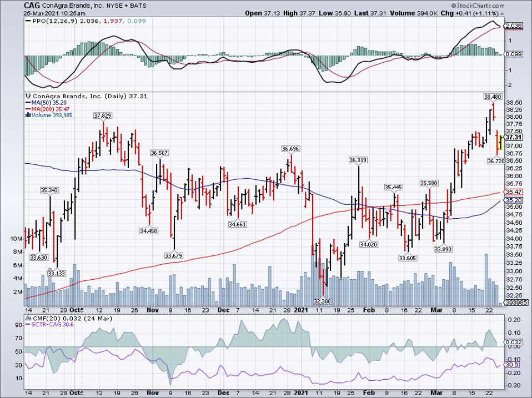Click the 36.319 price label
Viewport: 532px width, 398px height.
pos(358,160)
